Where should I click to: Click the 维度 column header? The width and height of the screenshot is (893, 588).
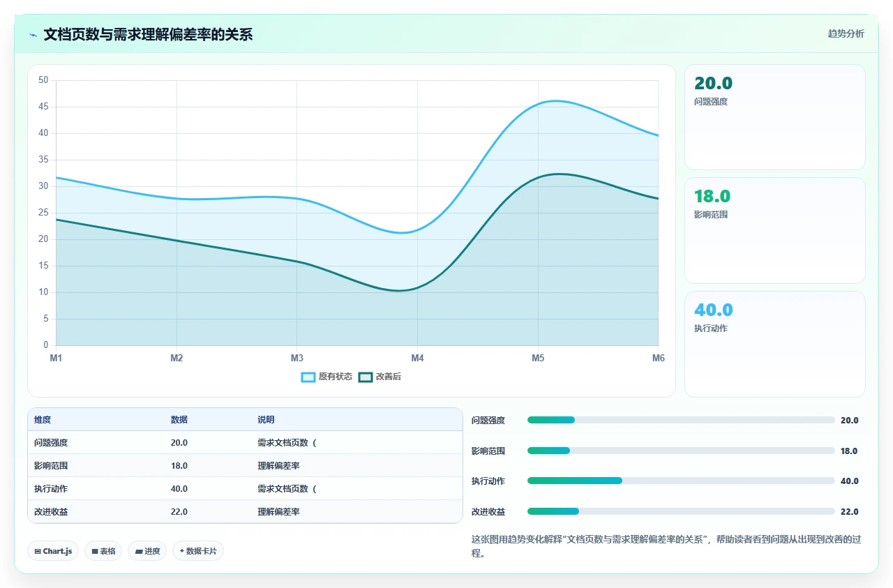coord(43,420)
